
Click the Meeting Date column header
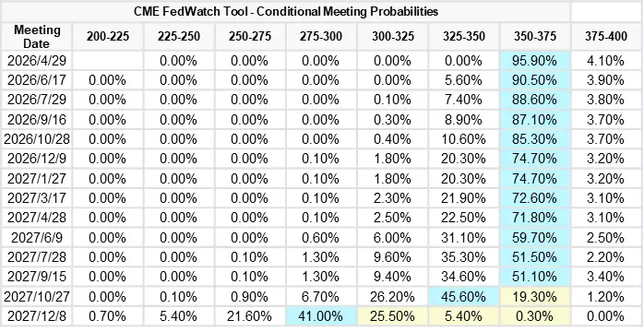click(x=37, y=37)
